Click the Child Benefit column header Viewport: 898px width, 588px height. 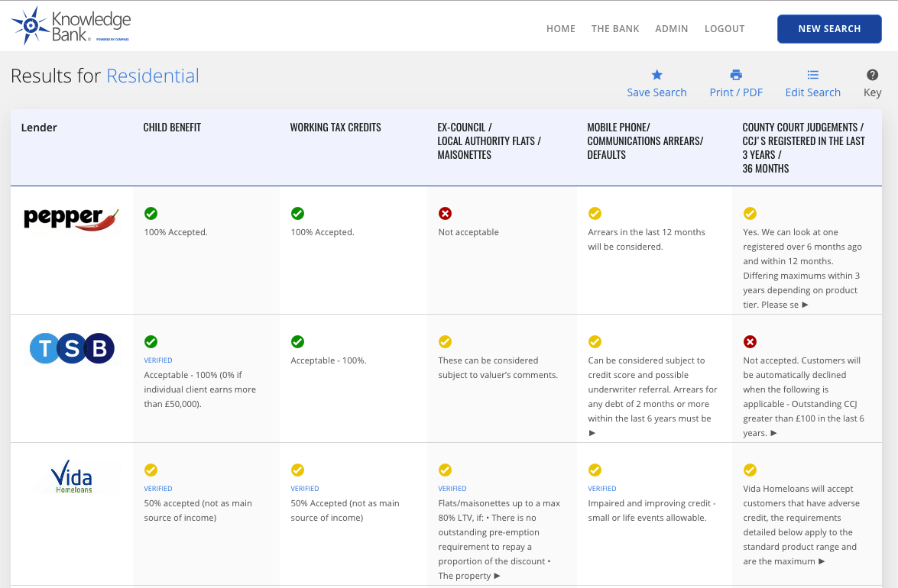click(x=172, y=128)
